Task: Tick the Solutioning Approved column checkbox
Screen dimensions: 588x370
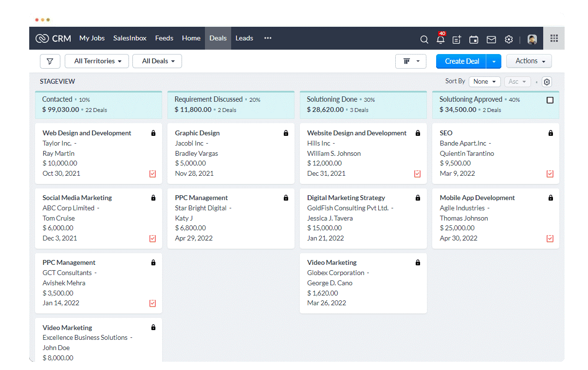Action: pos(550,100)
